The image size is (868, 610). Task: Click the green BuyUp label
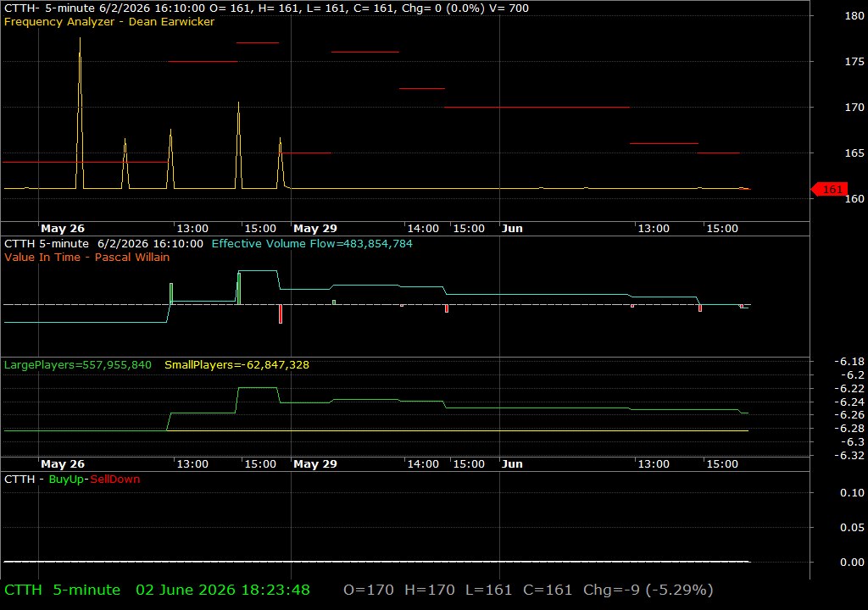point(66,480)
